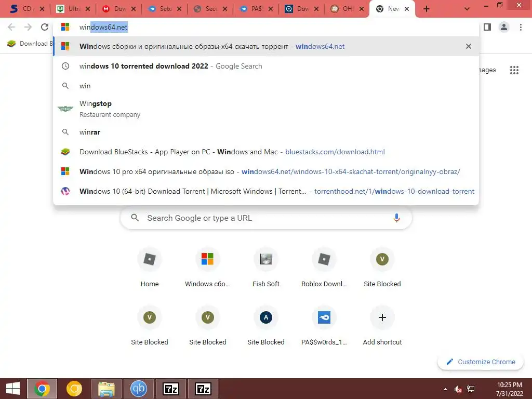Screen dimensions: 532x399
Task: Open qBittorrent from the taskbar
Action: point(138,389)
